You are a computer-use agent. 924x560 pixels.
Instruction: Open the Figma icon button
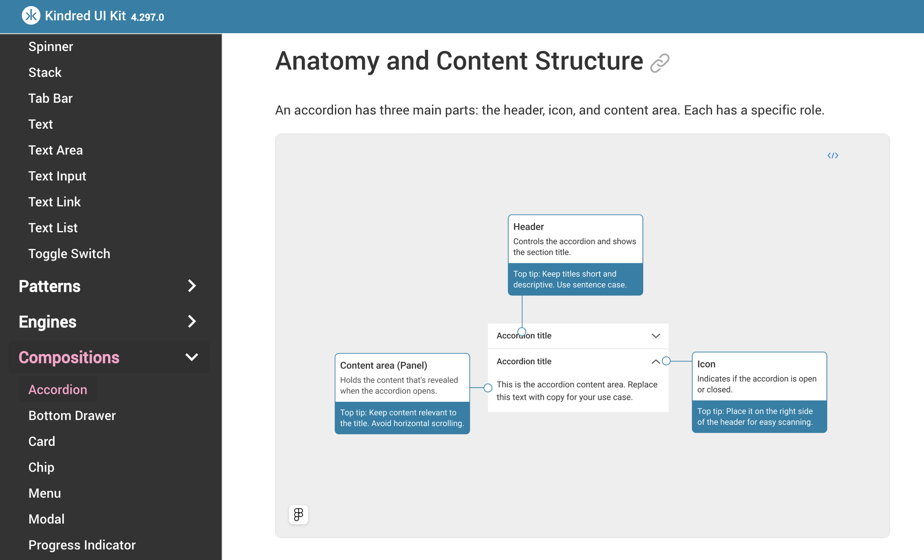(298, 514)
